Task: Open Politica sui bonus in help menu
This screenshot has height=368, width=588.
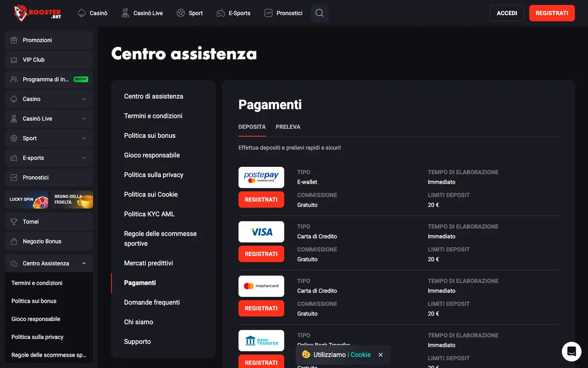Action: coord(149,136)
